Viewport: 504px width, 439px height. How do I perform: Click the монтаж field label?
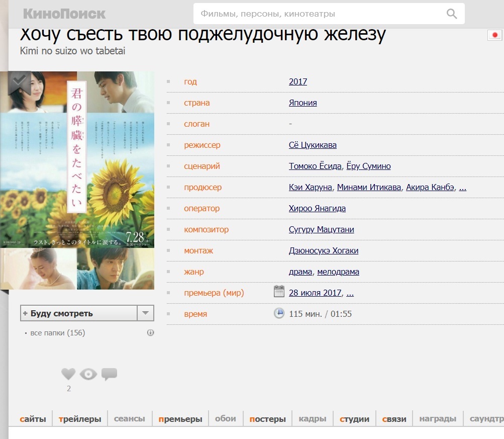coord(198,250)
